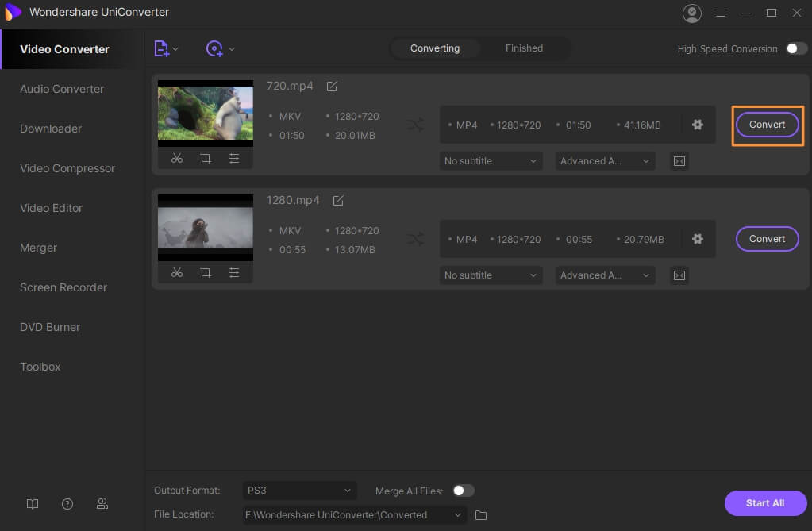Screen dimensions: 812x531
Task: Toggle High Speed Conversion switch
Action: click(796, 48)
